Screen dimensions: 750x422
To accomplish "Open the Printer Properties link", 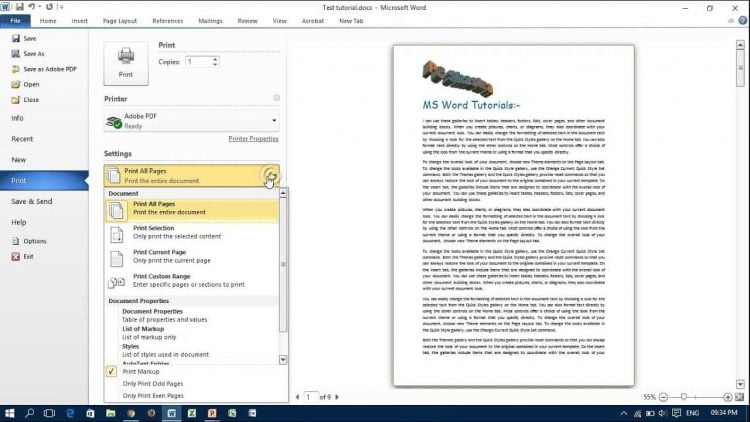I will pos(253,139).
